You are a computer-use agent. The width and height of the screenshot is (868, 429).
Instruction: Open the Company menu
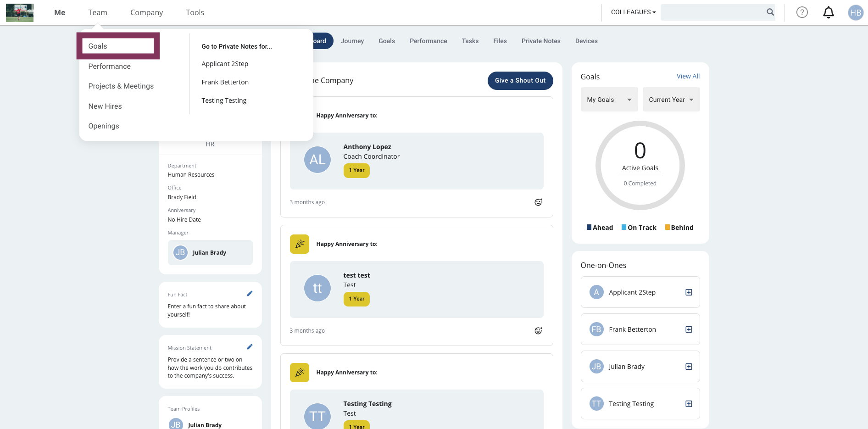[146, 12]
